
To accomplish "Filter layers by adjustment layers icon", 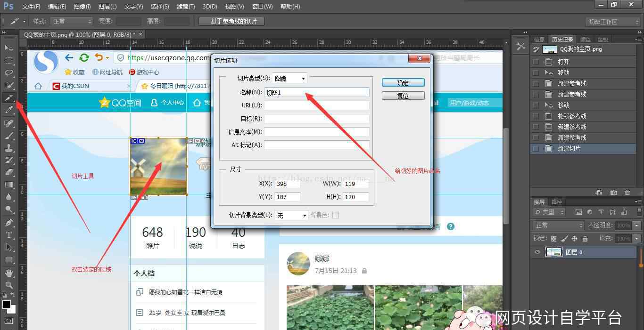I will click(x=590, y=212).
